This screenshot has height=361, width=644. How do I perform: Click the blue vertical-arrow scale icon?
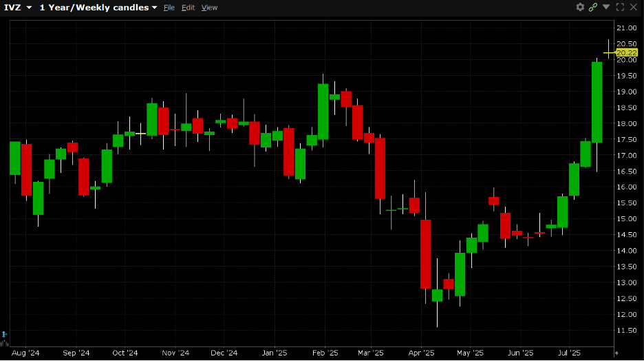click(4, 334)
